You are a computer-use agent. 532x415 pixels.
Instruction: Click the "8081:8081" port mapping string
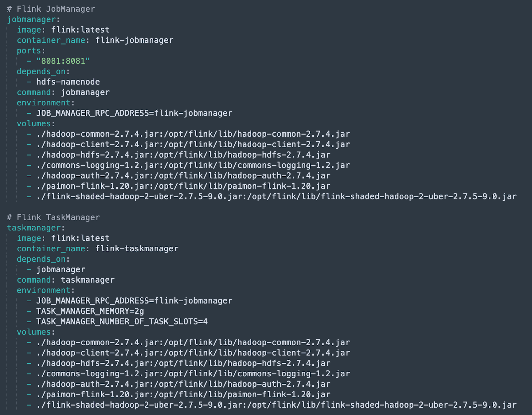63,61
